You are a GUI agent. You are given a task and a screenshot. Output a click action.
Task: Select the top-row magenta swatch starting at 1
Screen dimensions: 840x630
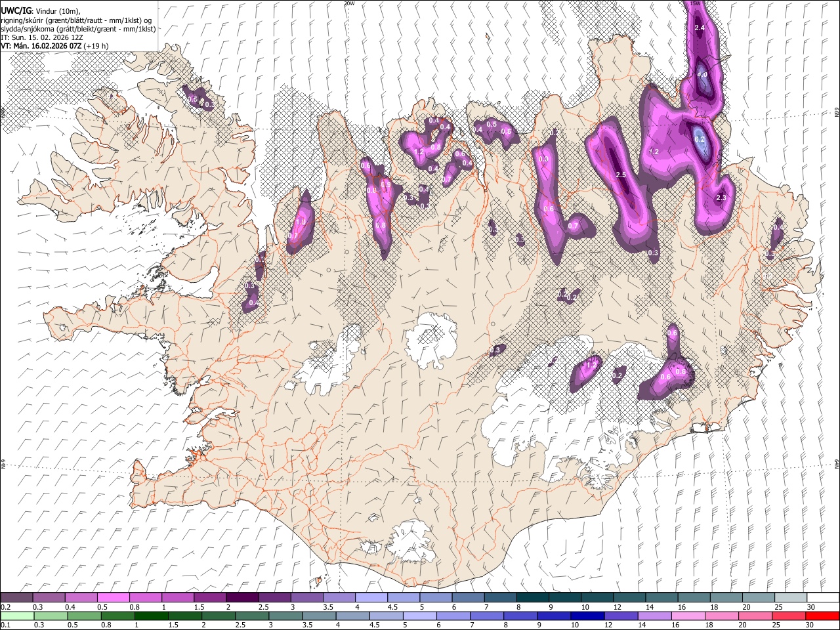[178, 598]
